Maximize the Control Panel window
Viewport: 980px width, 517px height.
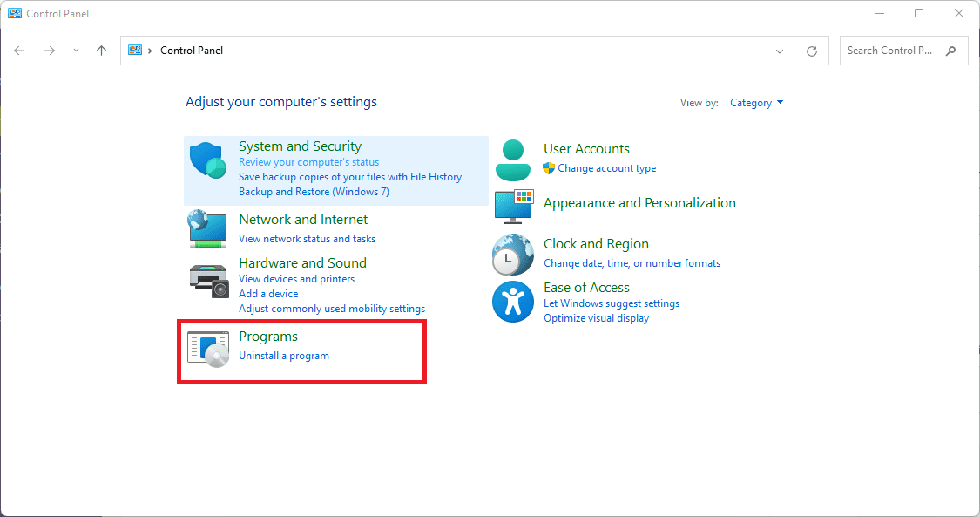(x=919, y=13)
